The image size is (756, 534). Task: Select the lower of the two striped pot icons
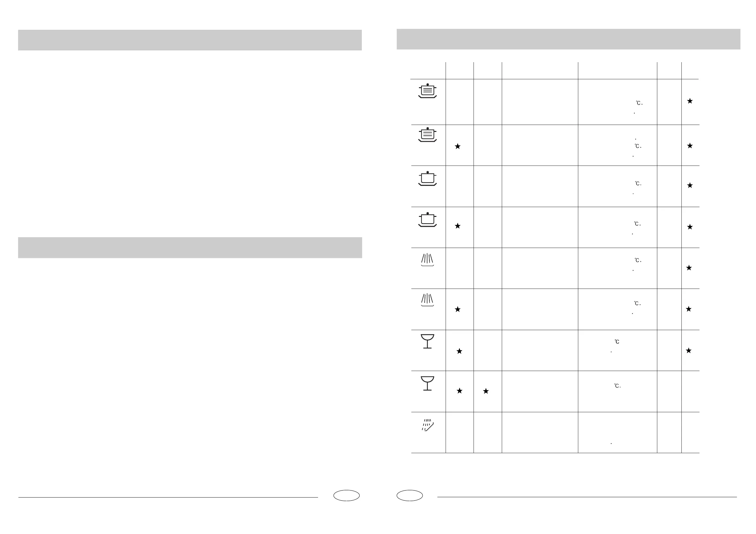click(x=428, y=135)
